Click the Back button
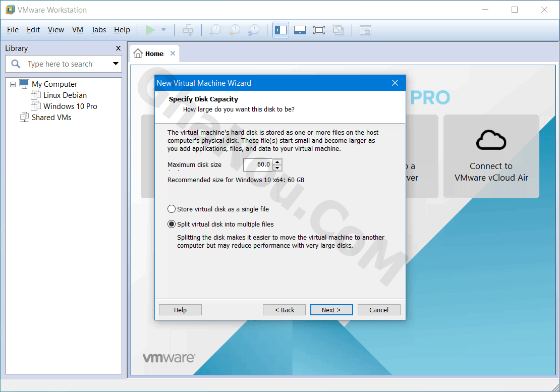 [x=284, y=310]
